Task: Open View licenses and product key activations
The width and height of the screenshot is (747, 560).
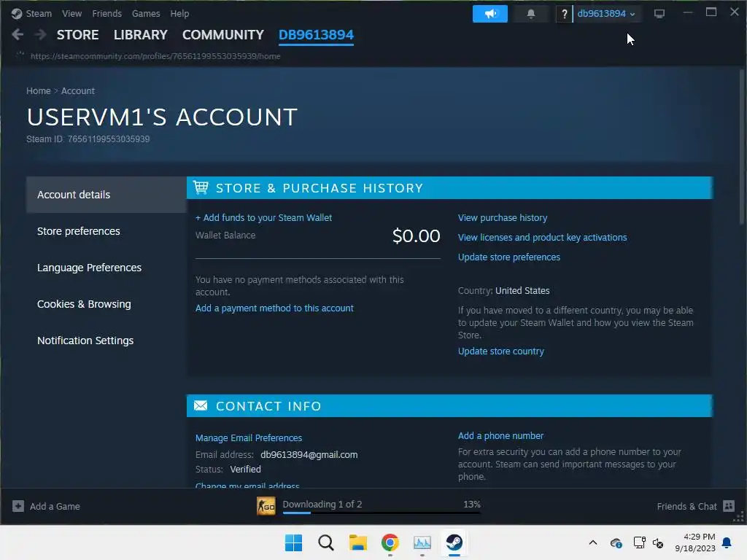Action: pos(542,237)
